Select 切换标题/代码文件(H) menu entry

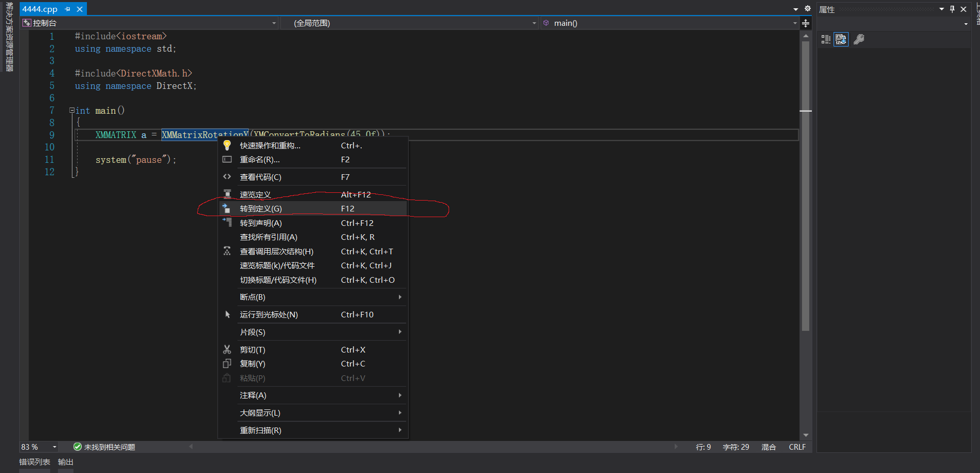(313, 280)
